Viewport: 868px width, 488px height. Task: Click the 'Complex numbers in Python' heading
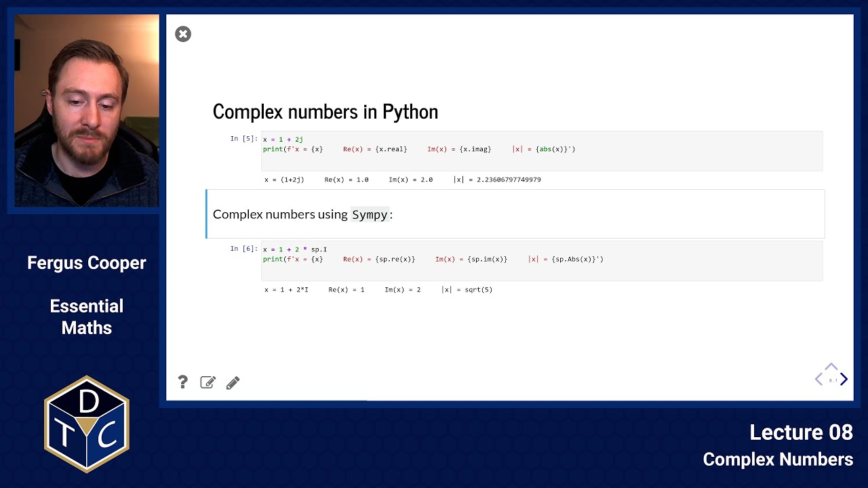tap(325, 112)
